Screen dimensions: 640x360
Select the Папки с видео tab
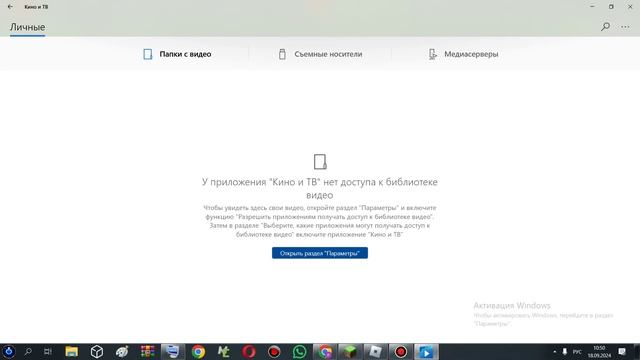click(177, 54)
